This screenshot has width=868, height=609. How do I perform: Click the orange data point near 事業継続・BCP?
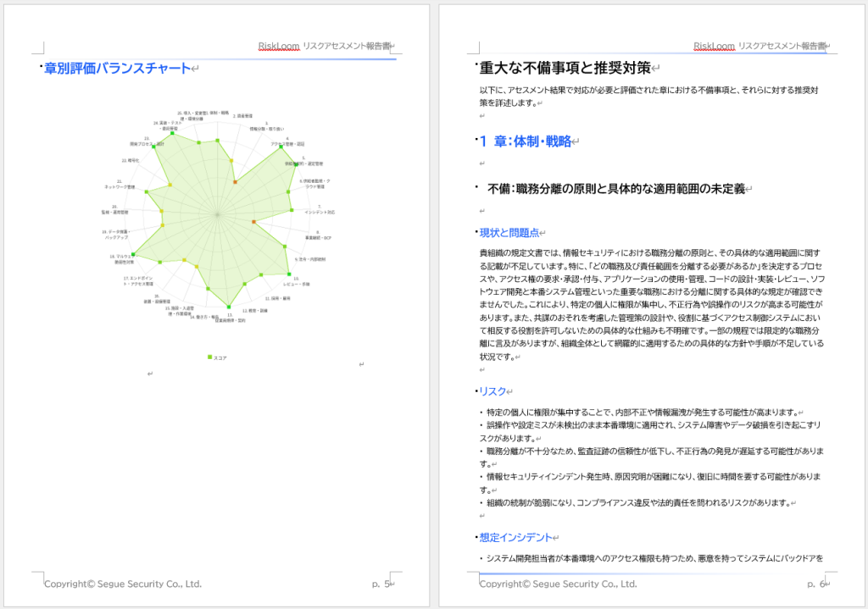click(x=253, y=222)
